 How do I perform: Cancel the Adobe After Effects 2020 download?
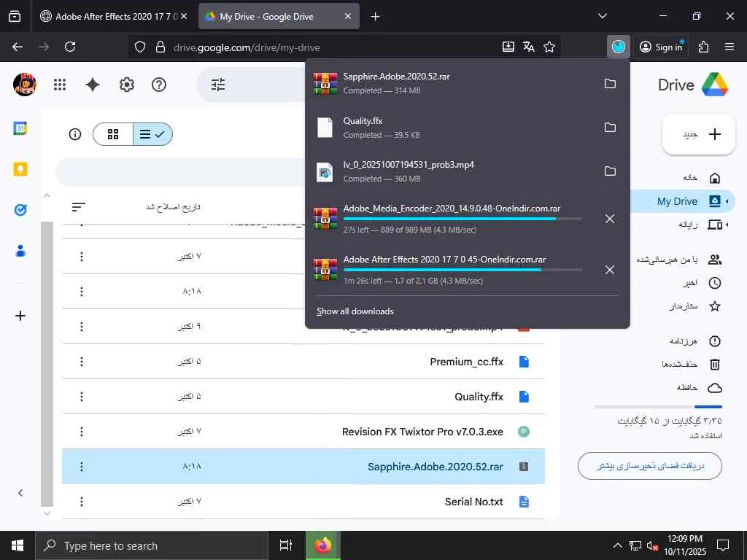pyautogui.click(x=610, y=270)
